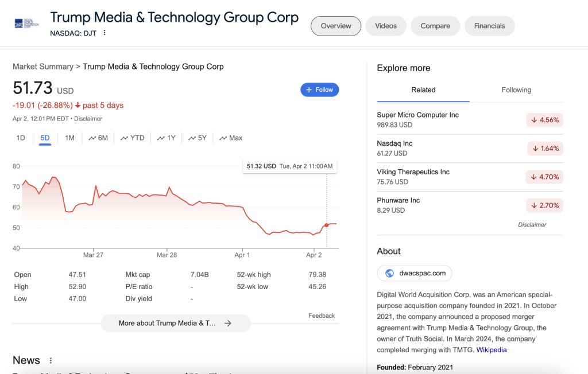Click the NASDAQ: DJT ticker text
The height and width of the screenshot is (374, 588).
(73, 33)
